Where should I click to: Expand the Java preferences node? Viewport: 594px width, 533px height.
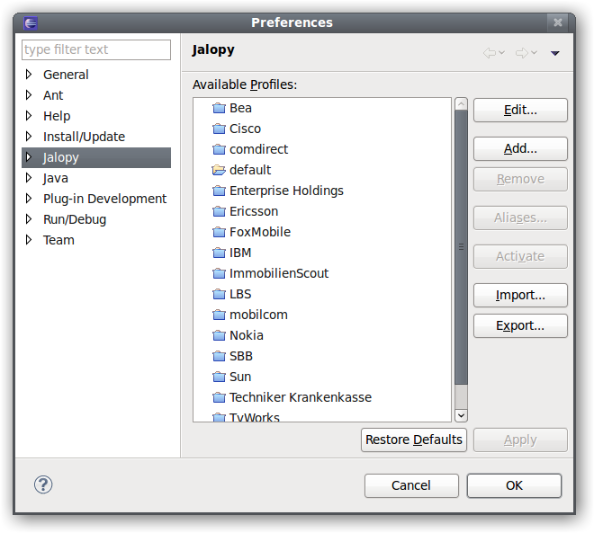click(x=28, y=178)
